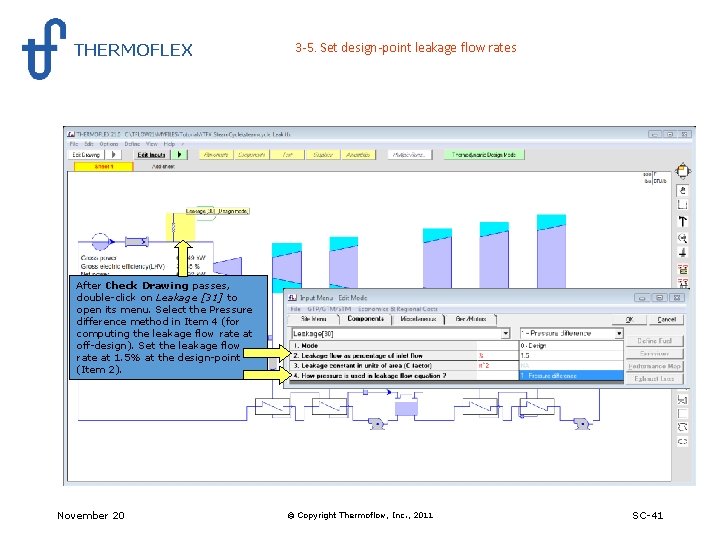Click the green play arrow beside Edit Inputs
720x540 pixels.
(x=180, y=155)
